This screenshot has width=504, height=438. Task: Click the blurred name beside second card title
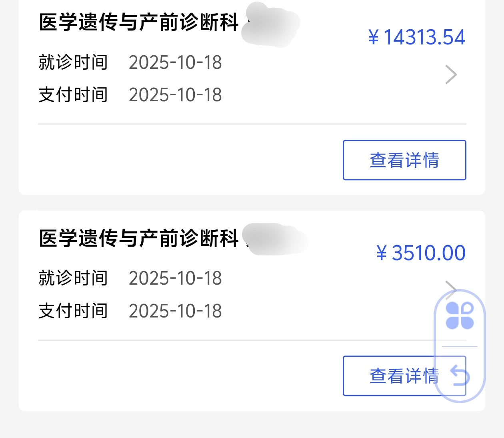[275, 239]
